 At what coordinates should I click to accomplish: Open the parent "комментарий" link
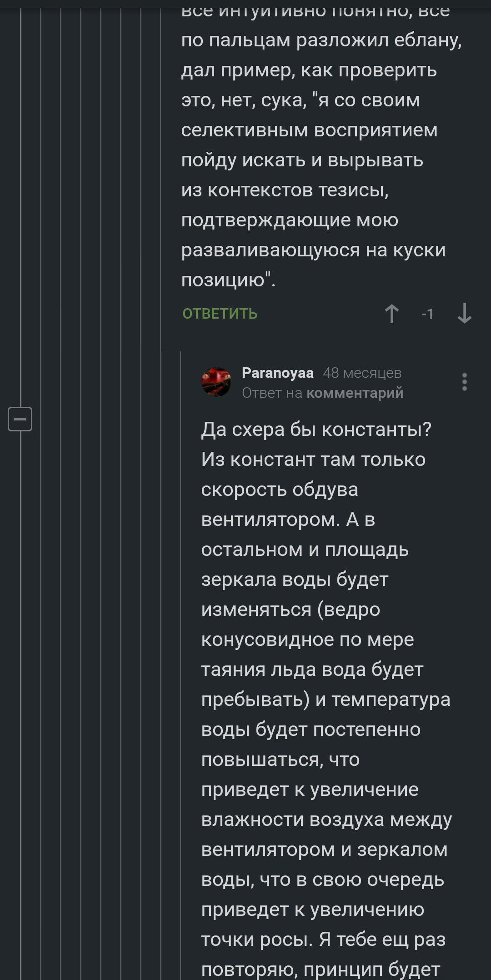pyautogui.click(x=355, y=393)
